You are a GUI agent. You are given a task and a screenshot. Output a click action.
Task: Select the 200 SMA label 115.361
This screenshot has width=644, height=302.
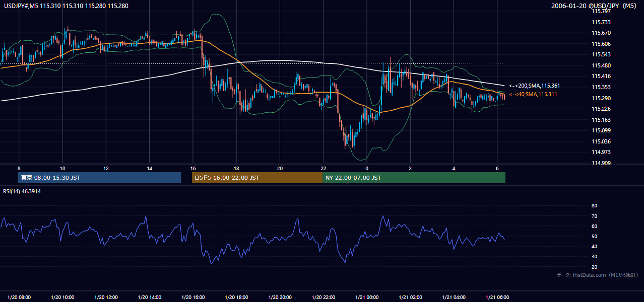click(x=534, y=86)
